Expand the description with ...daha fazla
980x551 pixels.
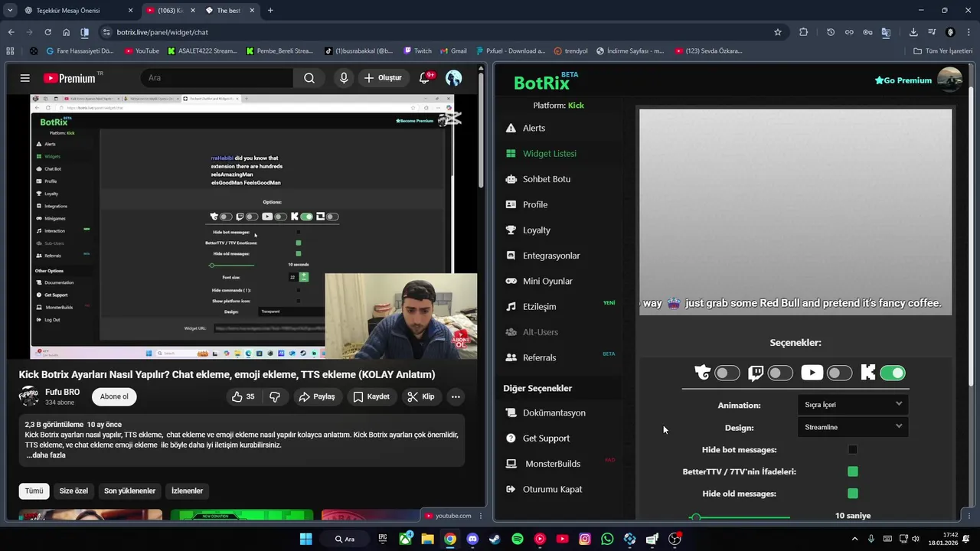(46, 455)
